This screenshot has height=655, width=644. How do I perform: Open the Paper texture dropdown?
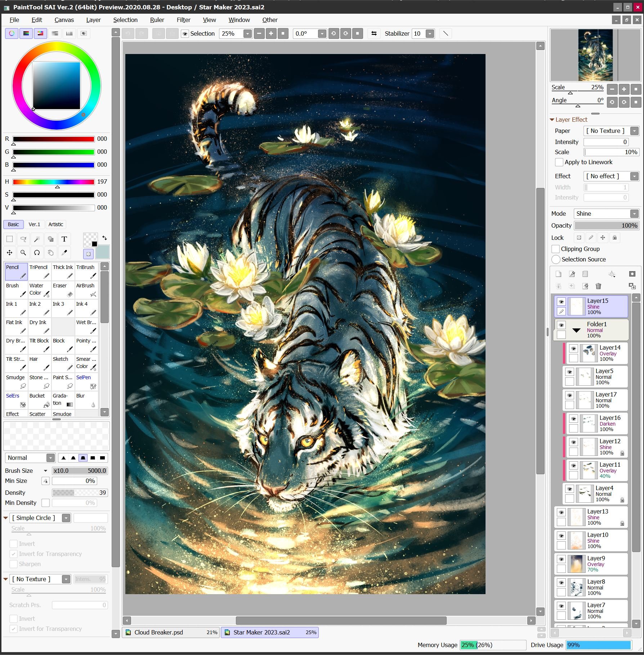pos(635,131)
